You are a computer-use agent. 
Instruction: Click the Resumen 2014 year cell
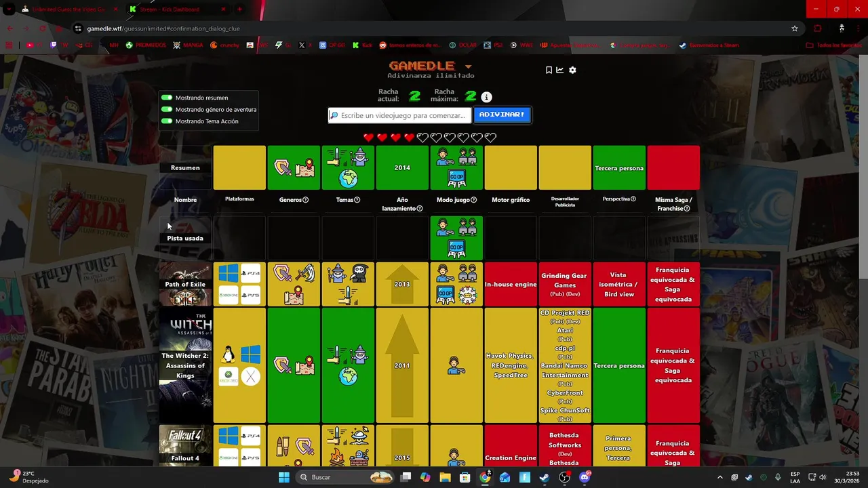(x=402, y=167)
